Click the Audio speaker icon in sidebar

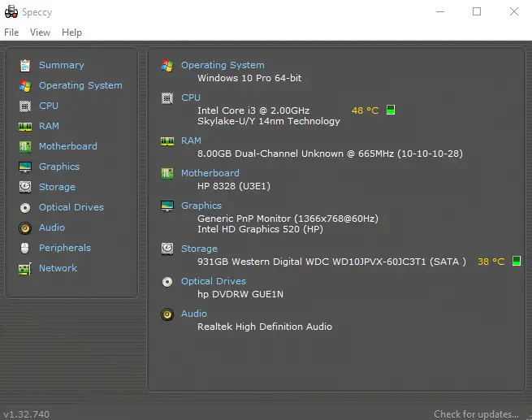25,228
